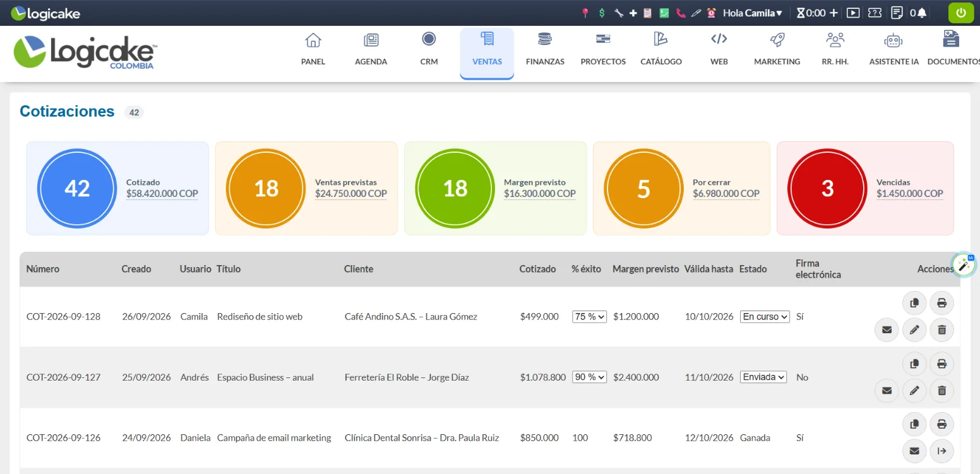The width and height of the screenshot is (980, 474).
Task: Click the Logicake Colombia logo
Action: click(x=85, y=52)
